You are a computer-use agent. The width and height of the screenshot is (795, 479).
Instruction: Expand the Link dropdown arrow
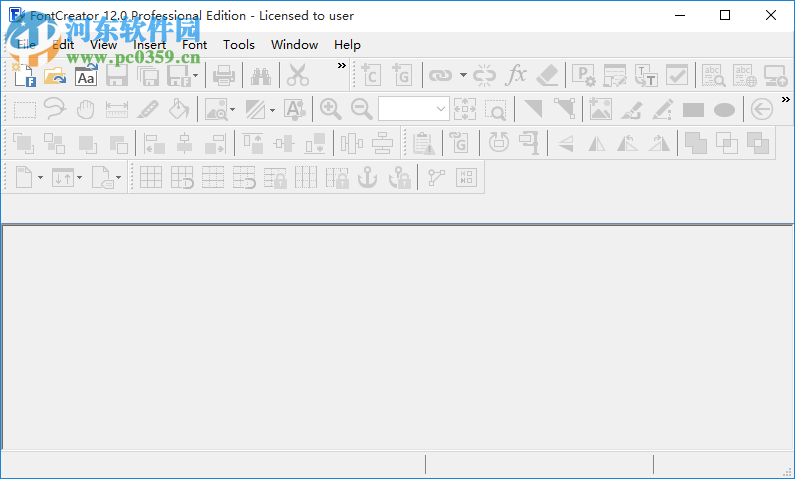point(463,76)
